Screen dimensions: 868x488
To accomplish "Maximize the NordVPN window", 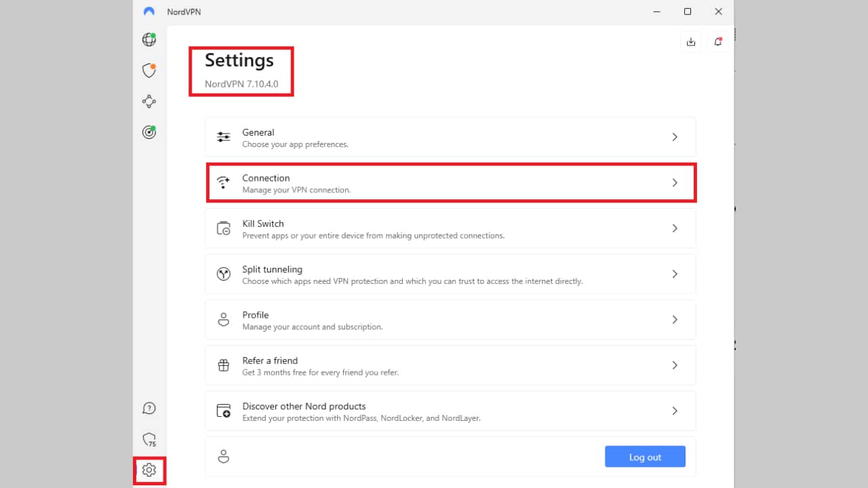I will pos(688,12).
